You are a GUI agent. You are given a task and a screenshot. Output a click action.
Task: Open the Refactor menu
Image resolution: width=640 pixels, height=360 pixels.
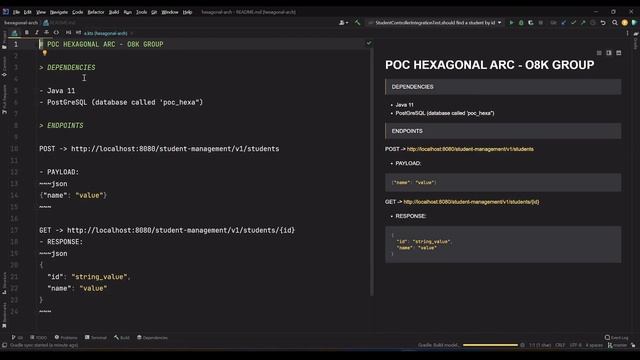click(96, 12)
